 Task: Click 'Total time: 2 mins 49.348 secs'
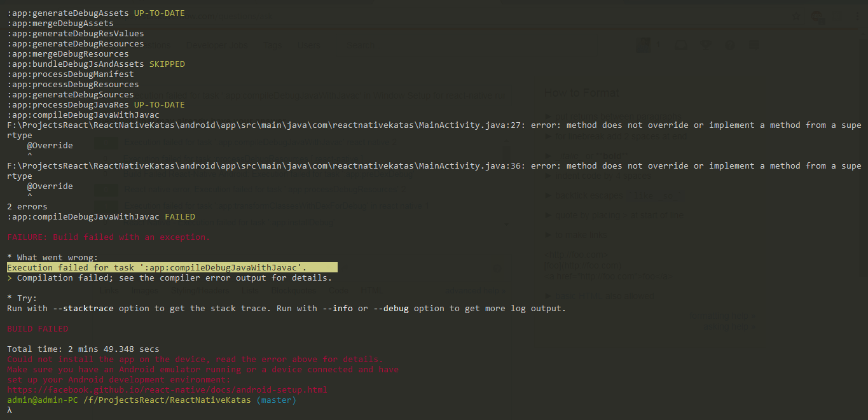point(83,349)
